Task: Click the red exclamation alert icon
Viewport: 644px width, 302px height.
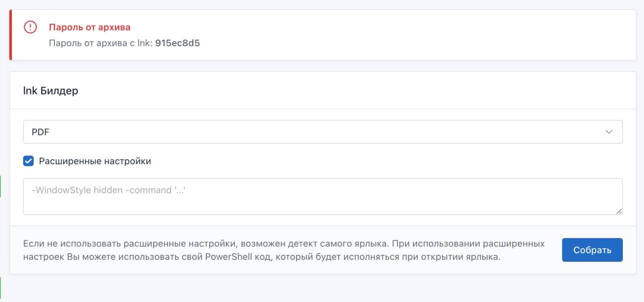Action: [x=30, y=27]
